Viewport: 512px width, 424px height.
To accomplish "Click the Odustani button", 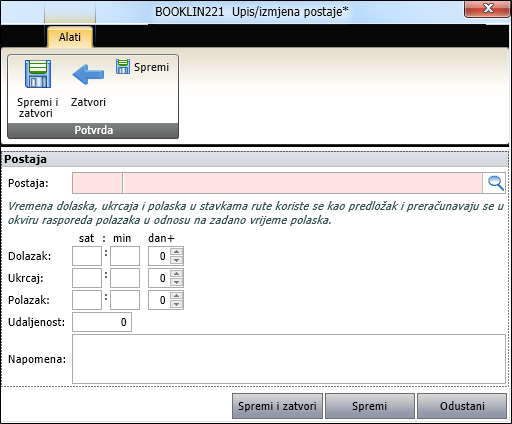I will click(x=462, y=406).
